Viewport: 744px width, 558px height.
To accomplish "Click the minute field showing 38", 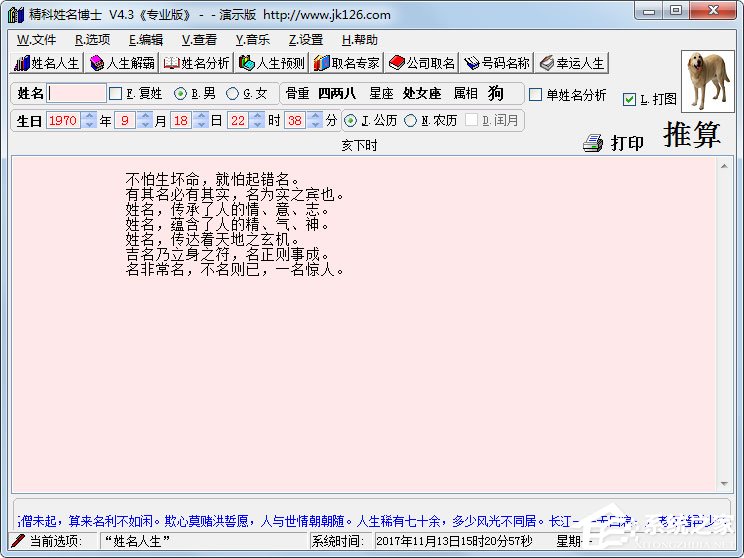I will [x=295, y=121].
